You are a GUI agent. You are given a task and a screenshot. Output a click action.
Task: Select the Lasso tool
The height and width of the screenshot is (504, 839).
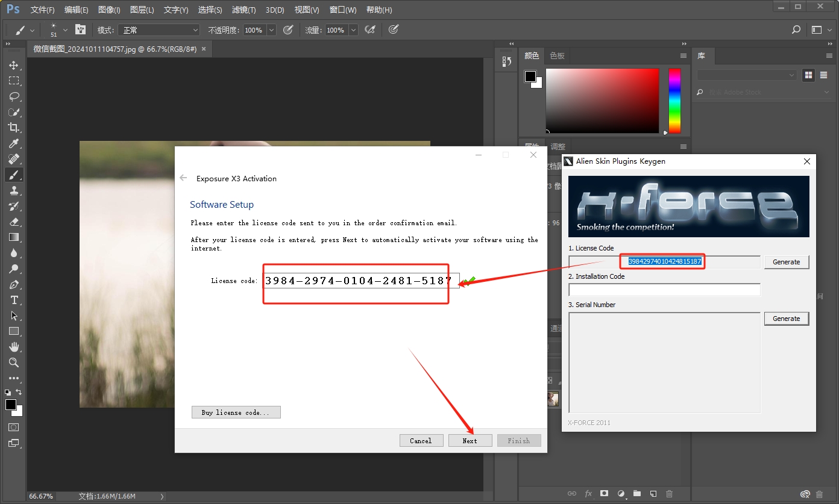[13, 96]
